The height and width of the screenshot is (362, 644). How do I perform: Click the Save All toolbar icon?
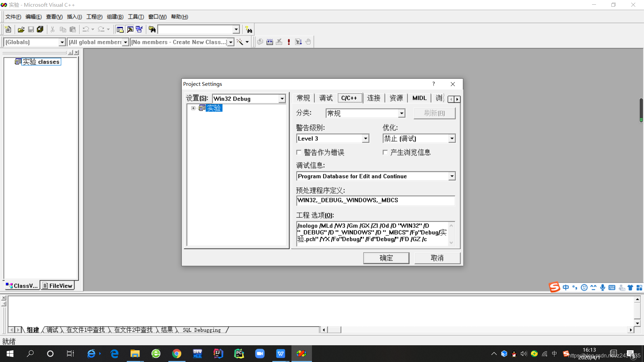(x=40, y=29)
